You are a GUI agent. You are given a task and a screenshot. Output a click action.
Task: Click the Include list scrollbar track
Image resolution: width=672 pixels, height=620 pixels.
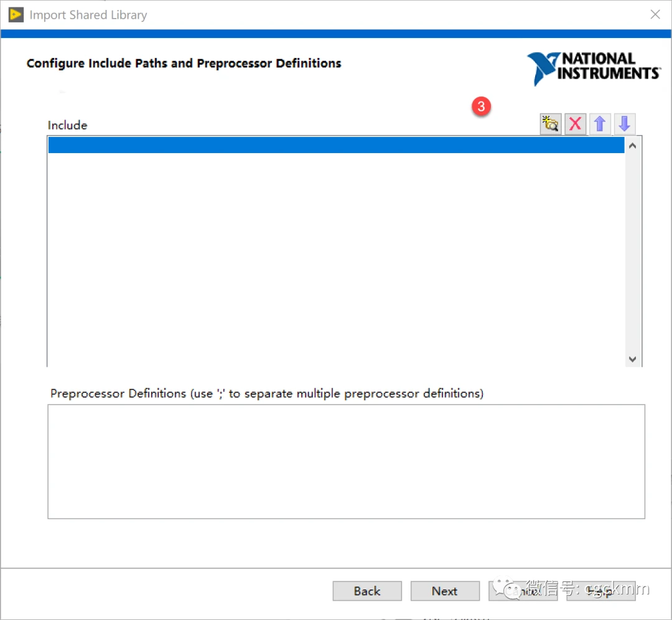(632, 249)
